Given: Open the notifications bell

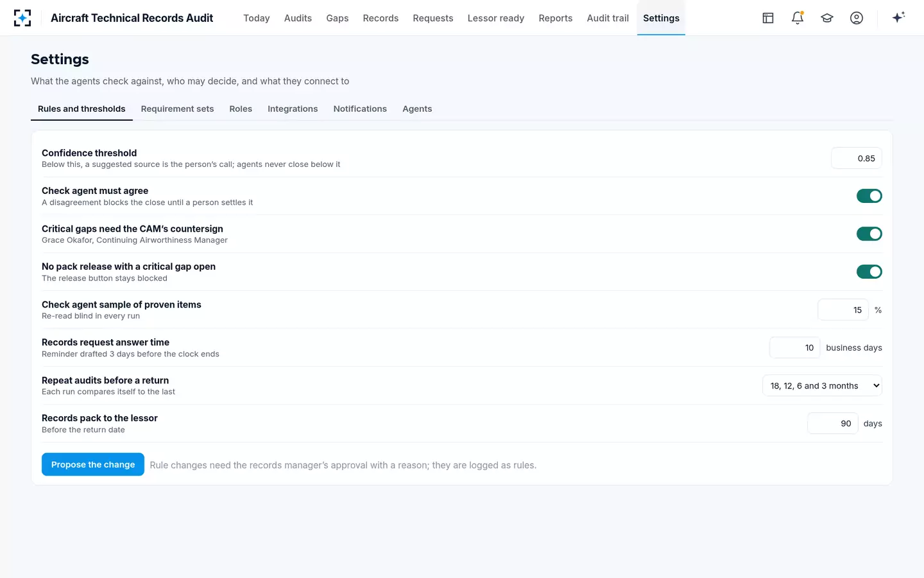Looking at the screenshot, I should point(798,18).
